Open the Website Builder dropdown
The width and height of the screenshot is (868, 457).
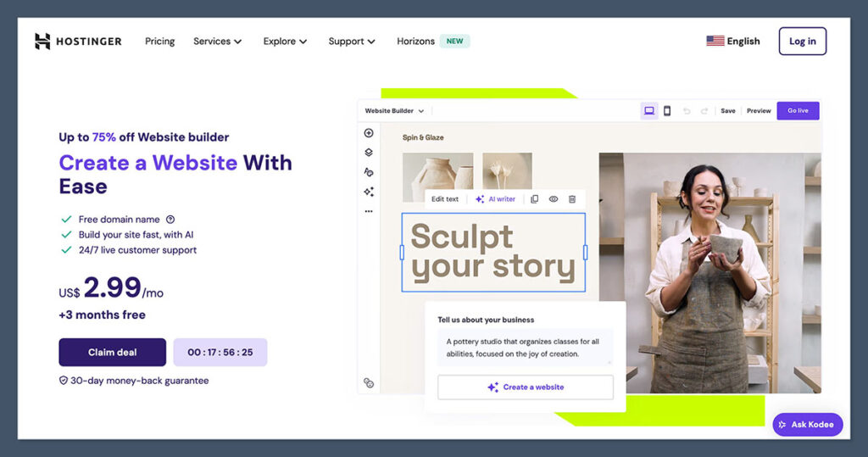[394, 111]
